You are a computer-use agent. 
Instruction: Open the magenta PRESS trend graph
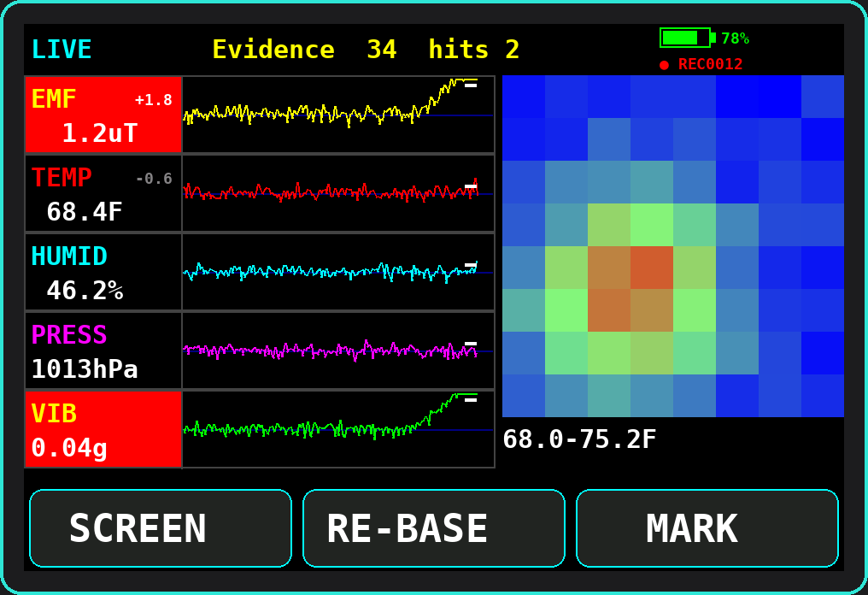click(338, 351)
